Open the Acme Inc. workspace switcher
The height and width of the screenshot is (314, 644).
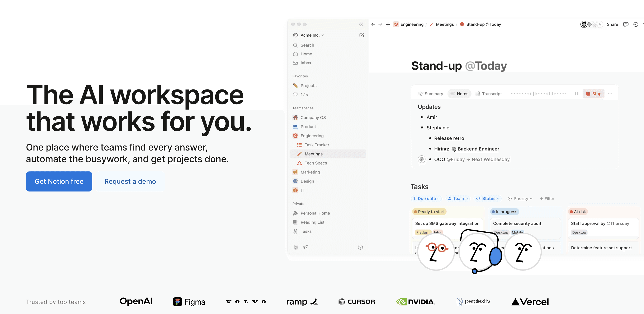[310, 35]
